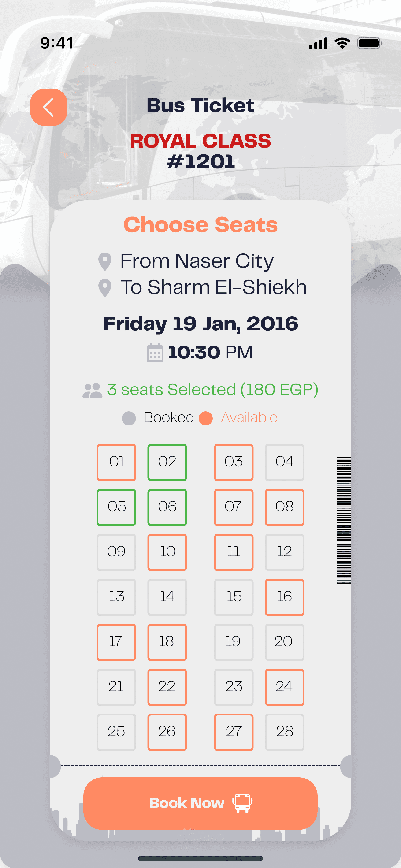Select available seat 01
The image size is (401, 868).
[116, 462]
